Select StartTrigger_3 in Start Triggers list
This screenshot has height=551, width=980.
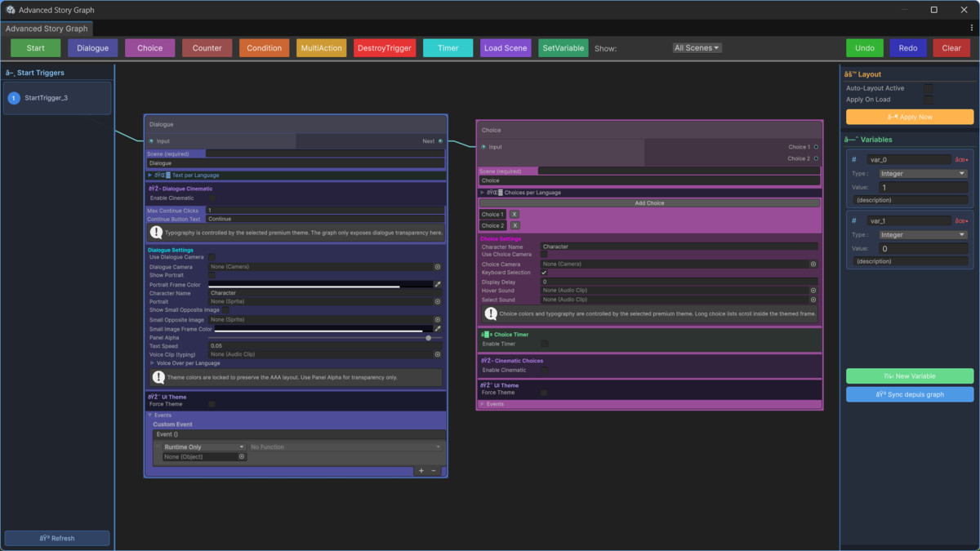point(57,98)
